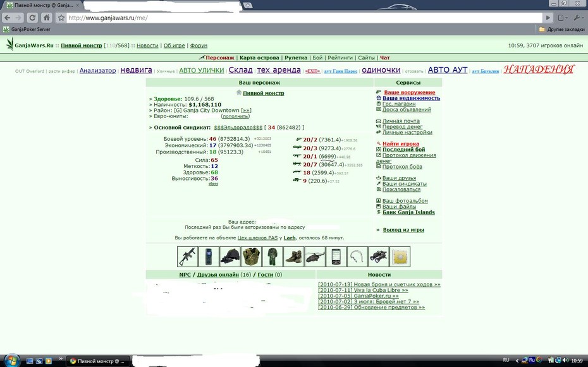Open the GanjaPoker Server bookmark
Screen dimensions: 588x367
pyautogui.click(x=27, y=29)
